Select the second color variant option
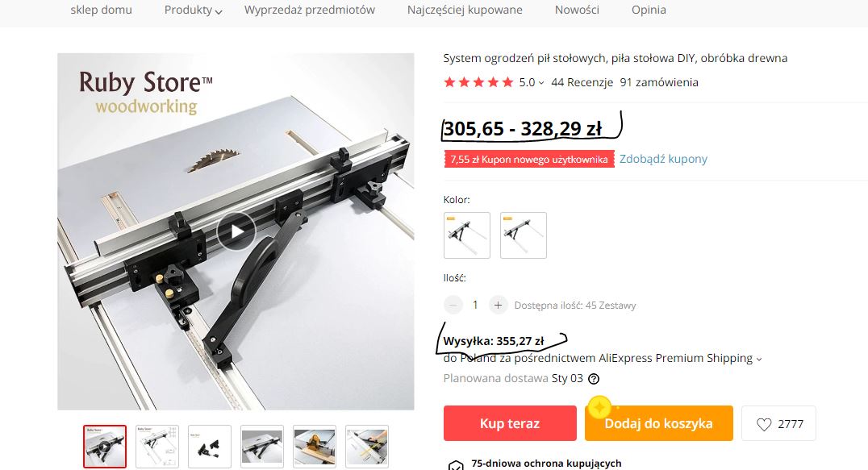This screenshot has height=470, width=868. tap(523, 235)
